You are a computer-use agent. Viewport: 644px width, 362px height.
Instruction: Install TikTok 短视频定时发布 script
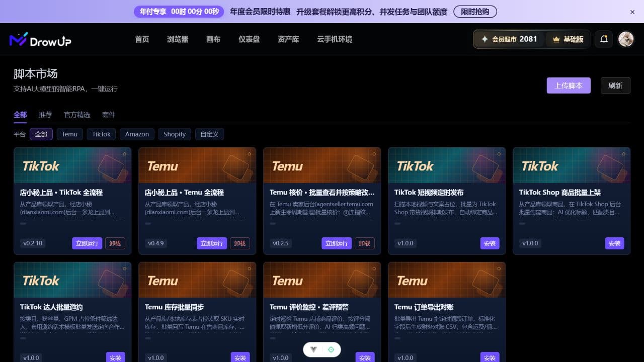(x=490, y=243)
